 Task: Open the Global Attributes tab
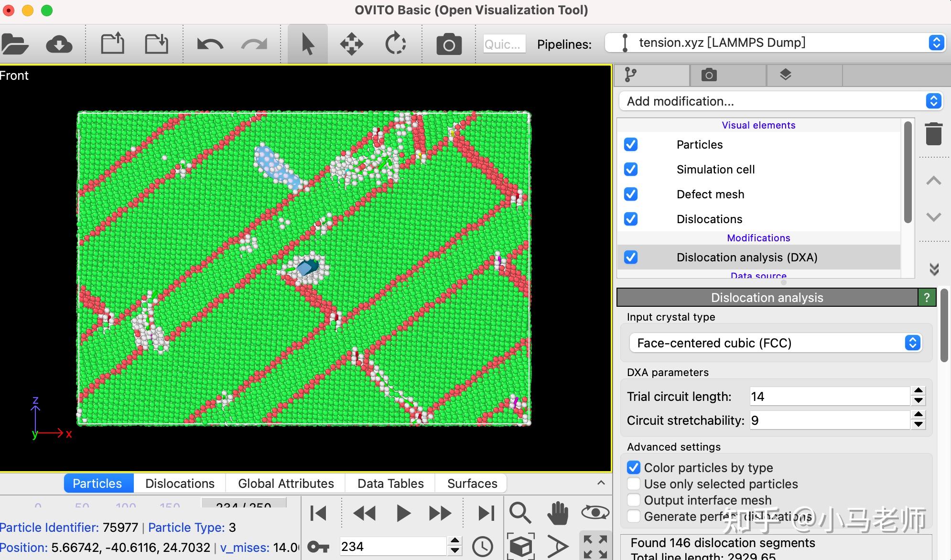tap(286, 484)
